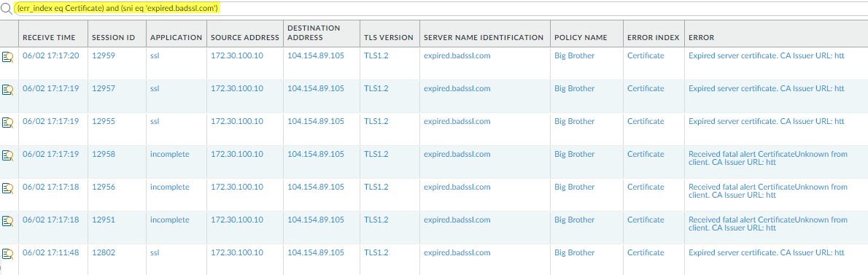Click session ID 12802 link

104,253
